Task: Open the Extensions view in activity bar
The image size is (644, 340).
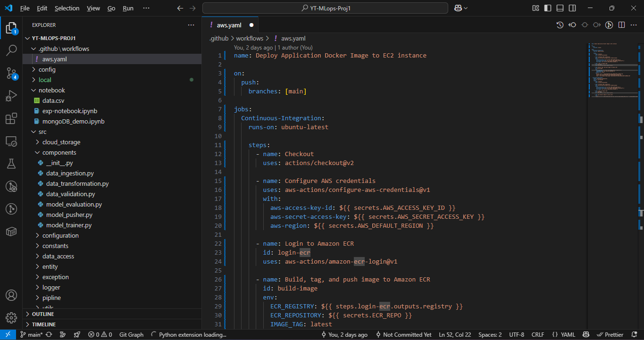Action: 11,119
